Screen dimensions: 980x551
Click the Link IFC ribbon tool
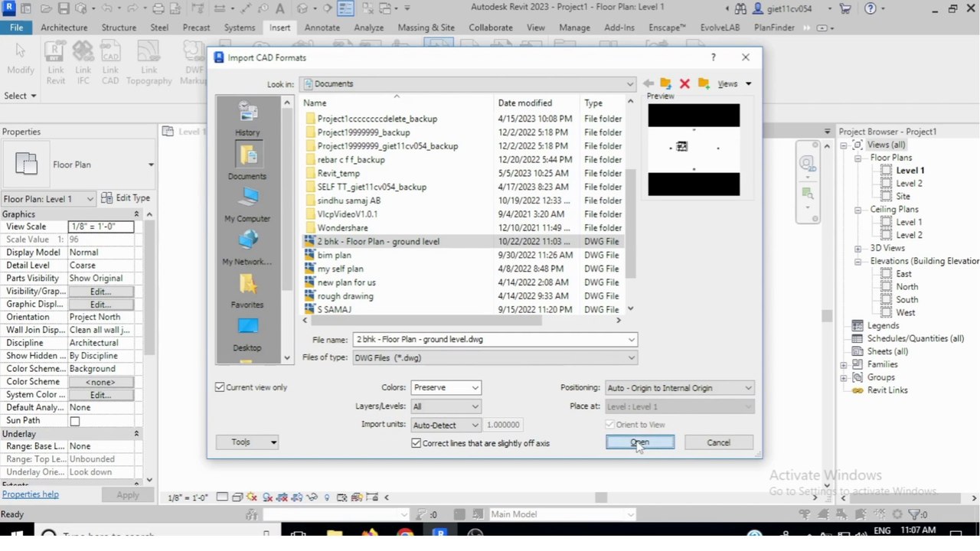tap(83, 63)
